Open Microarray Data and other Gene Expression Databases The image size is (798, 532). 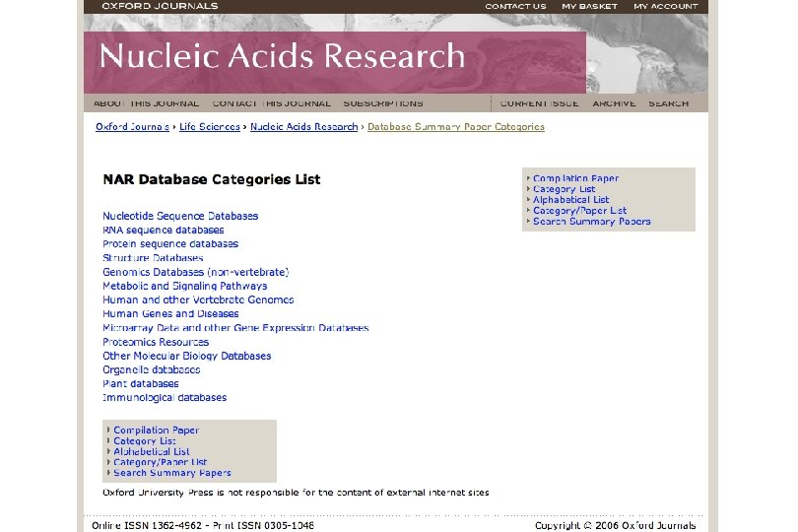click(x=235, y=328)
